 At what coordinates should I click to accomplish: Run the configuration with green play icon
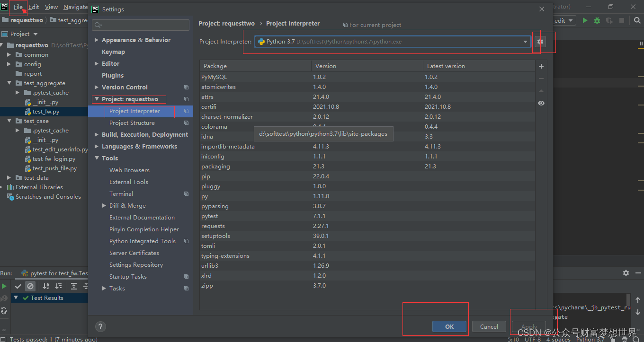click(x=585, y=20)
